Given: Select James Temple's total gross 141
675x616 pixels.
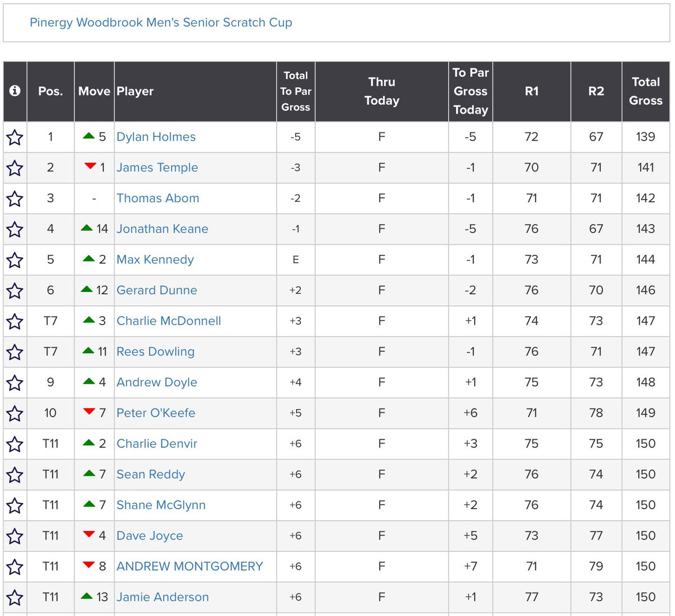Looking at the screenshot, I should (x=646, y=168).
